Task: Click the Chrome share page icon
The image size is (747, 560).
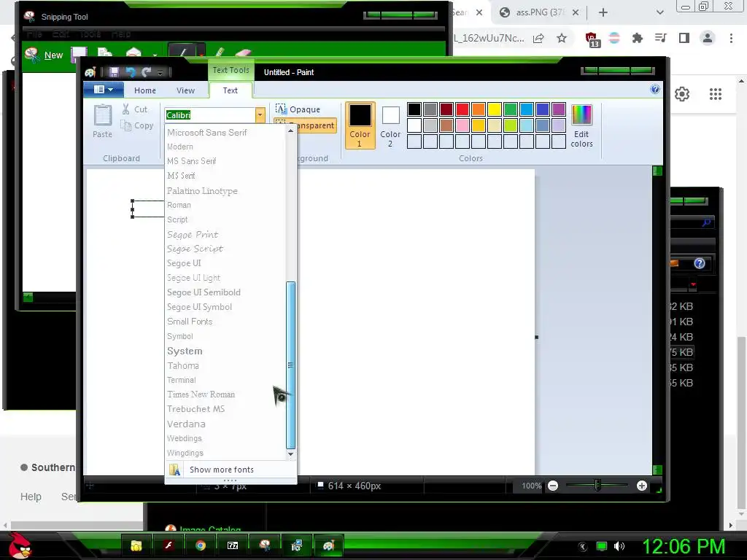Action: 538,39
